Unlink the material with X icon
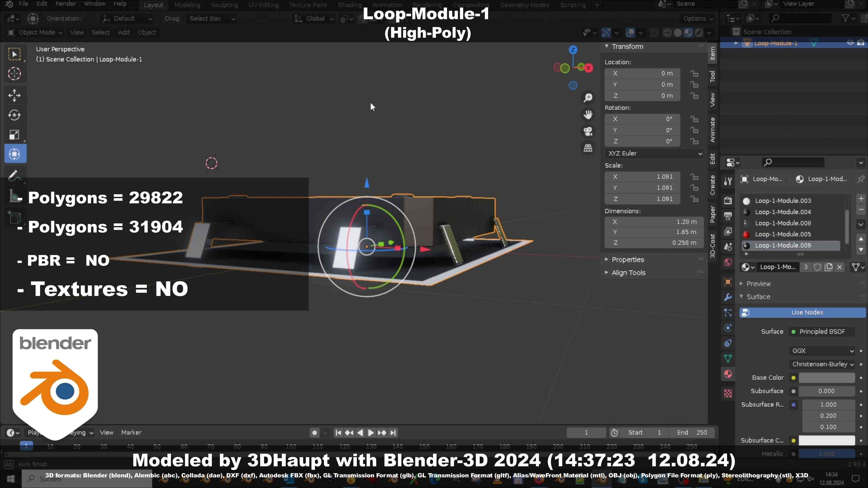 840,267
